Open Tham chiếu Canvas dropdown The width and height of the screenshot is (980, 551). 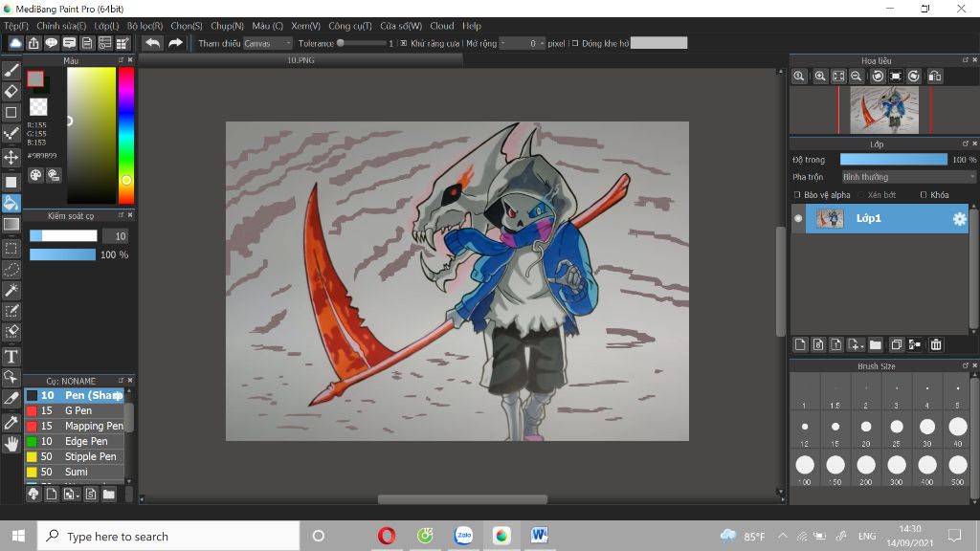[268, 43]
